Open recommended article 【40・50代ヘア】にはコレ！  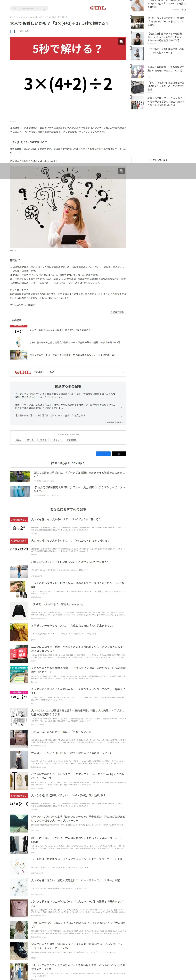pos(78,925)
